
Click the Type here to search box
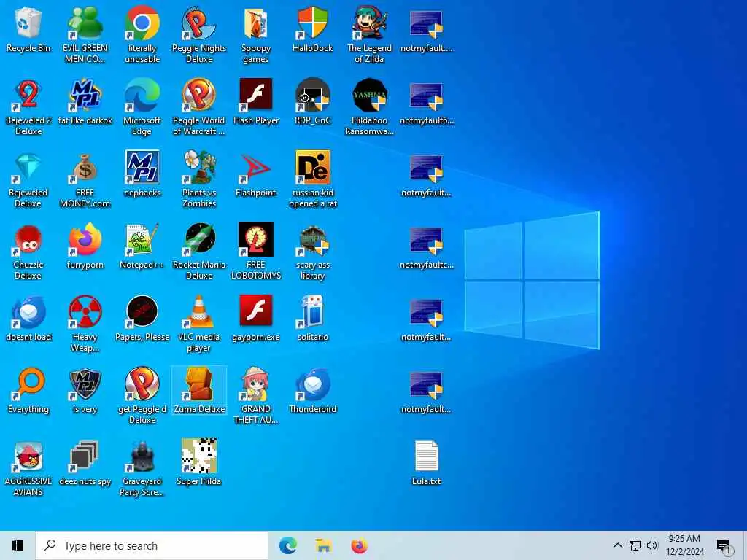(152, 545)
